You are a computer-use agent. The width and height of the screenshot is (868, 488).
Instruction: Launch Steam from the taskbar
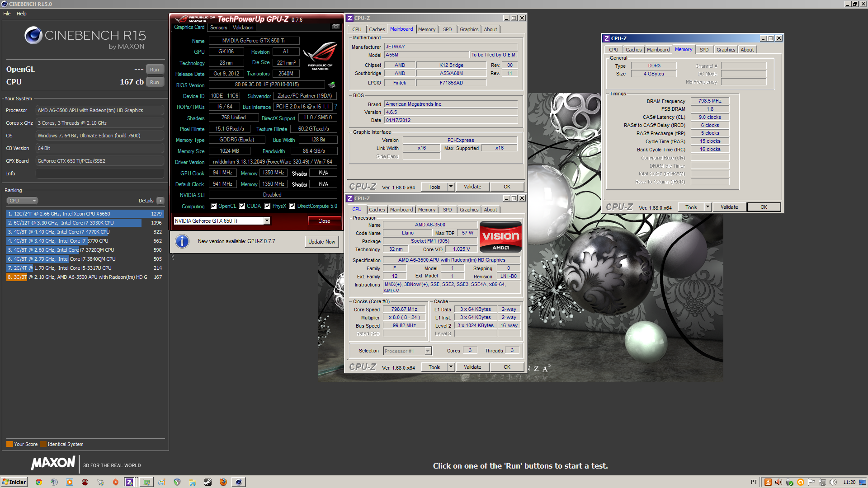click(208, 482)
